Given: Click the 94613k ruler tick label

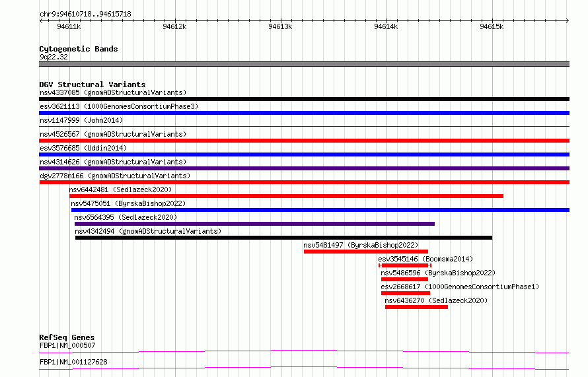Looking at the screenshot, I should (280, 26).
